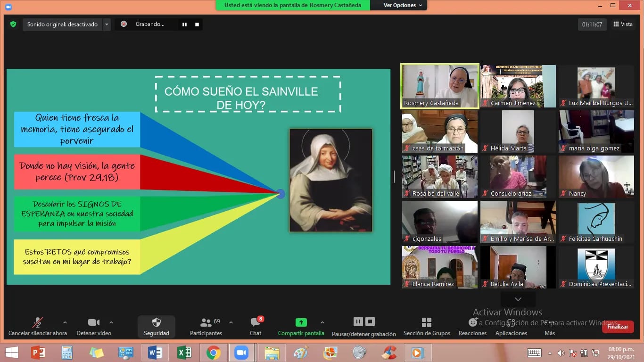The image size is (644, 362).
Task: Click the green encryption shield icon
Action: pos(13,24)
